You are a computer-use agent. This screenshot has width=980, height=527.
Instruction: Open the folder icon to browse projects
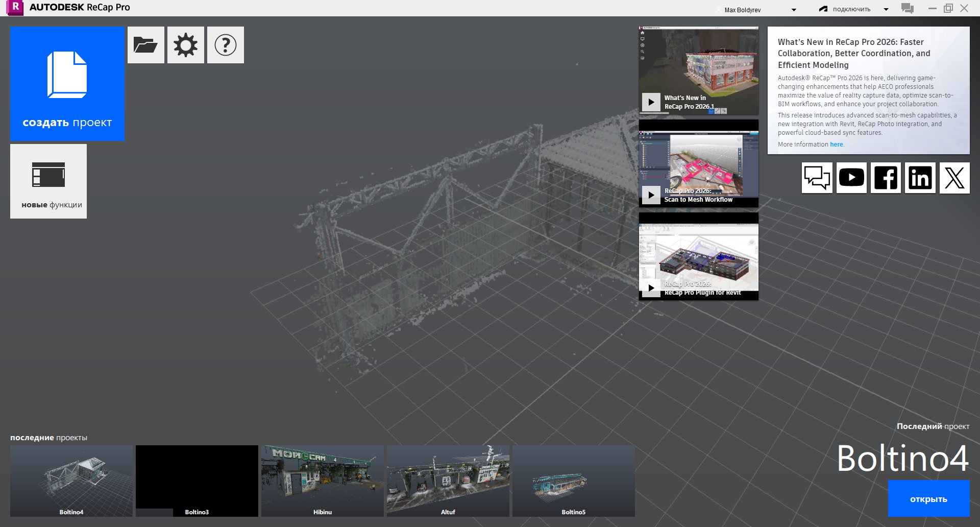point(146,45)
